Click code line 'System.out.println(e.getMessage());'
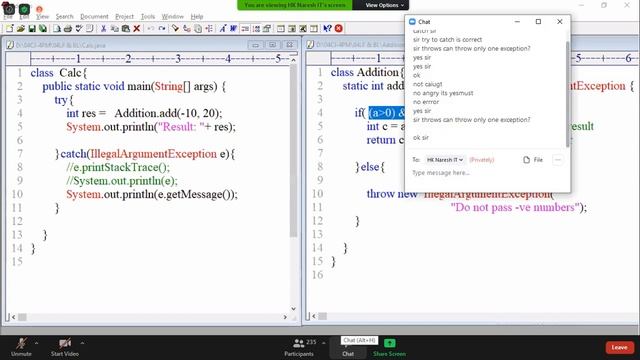Screen dimensions: 640x360 tap(152, 194)
